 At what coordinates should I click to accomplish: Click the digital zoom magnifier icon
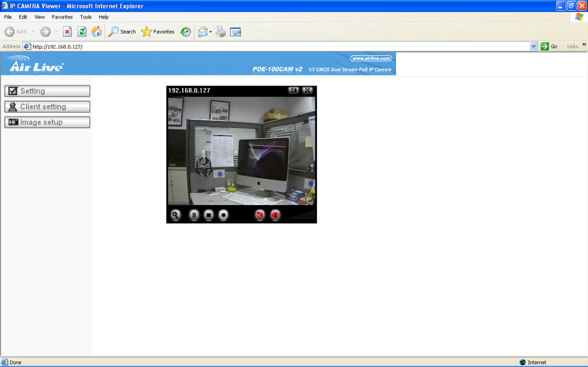[x=175, y=215]
